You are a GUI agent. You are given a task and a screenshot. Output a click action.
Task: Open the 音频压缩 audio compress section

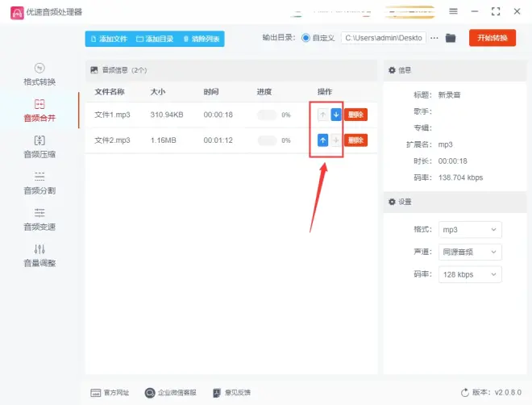pyautogui.click(x=39, y=147)
